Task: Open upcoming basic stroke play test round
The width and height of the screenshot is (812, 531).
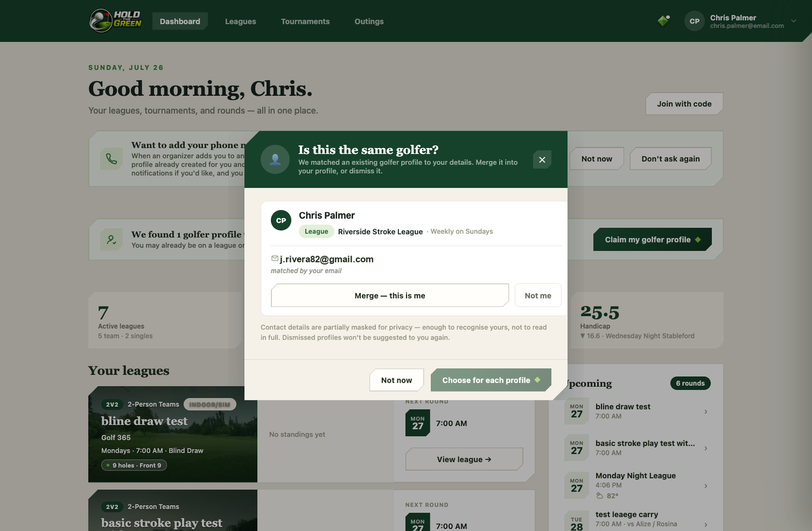Action: 636,448
